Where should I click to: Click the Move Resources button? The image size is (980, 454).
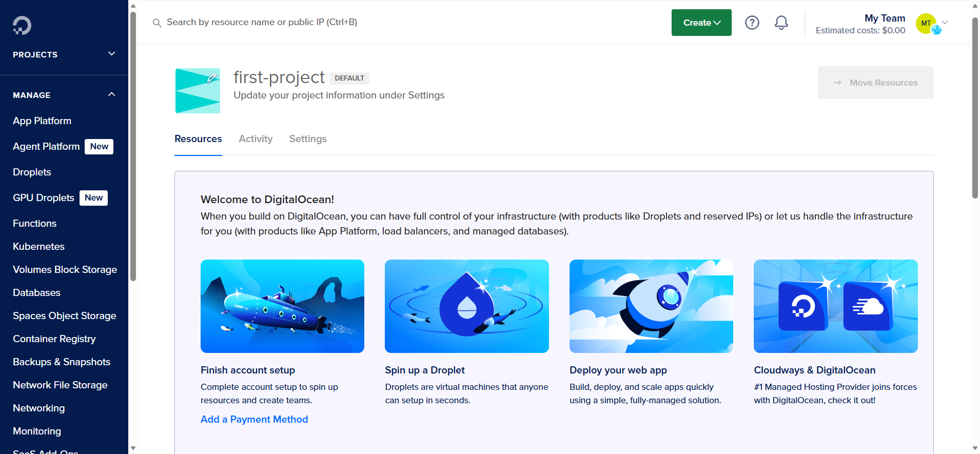[875, 83]
